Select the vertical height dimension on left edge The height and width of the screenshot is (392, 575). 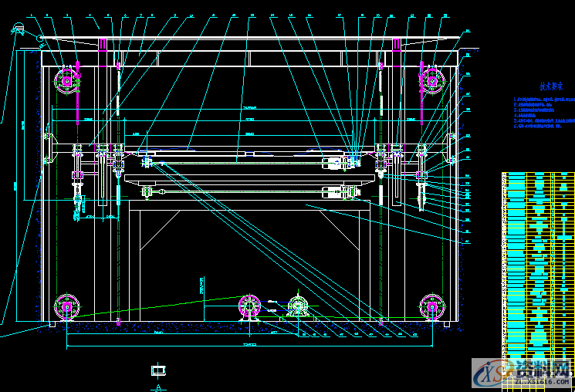click(15, 185)
